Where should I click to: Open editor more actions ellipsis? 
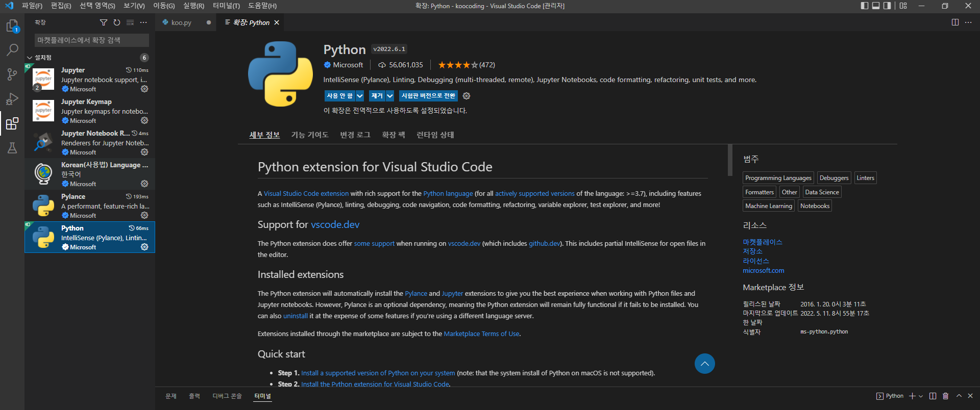[x=968, y=22]
